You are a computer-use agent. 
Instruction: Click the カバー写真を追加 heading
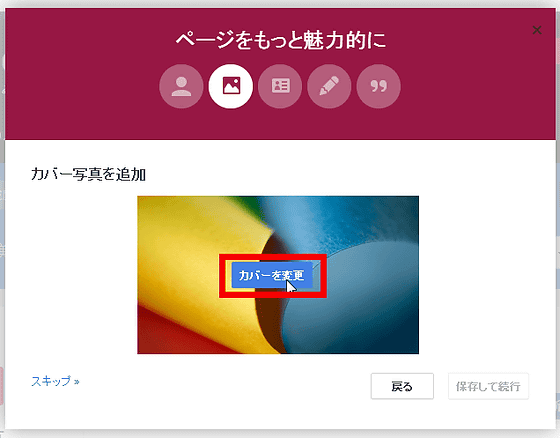point(88,174)
